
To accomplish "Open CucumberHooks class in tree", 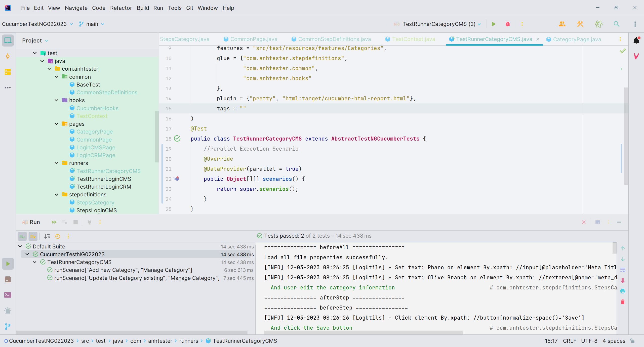I will (97, 108).
